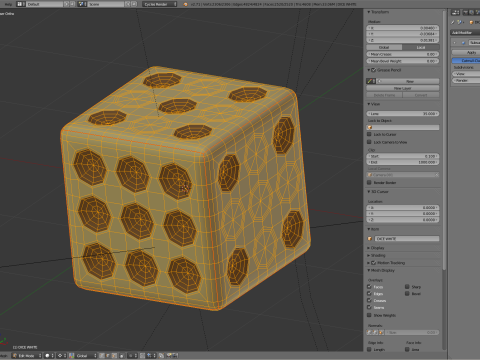Screen dimensions: 480x360
Task: Toggle Seams overlay checkbox
Action: pyautogui.click(x=369, y=307)
